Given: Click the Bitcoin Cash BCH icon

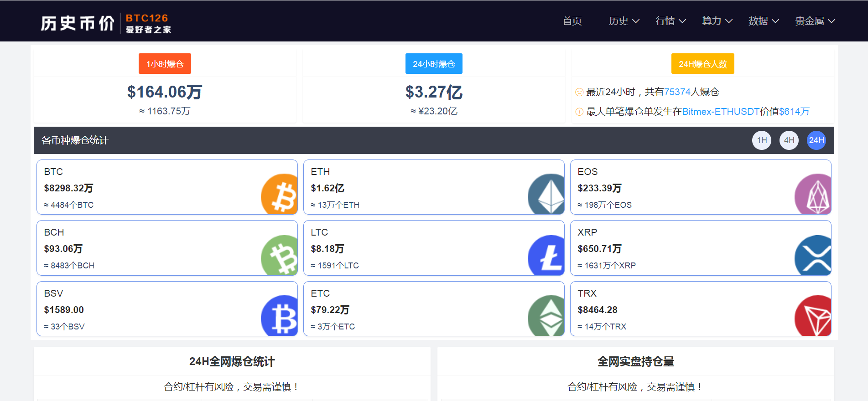Looking at the screenshot, I should coord(280,255).
